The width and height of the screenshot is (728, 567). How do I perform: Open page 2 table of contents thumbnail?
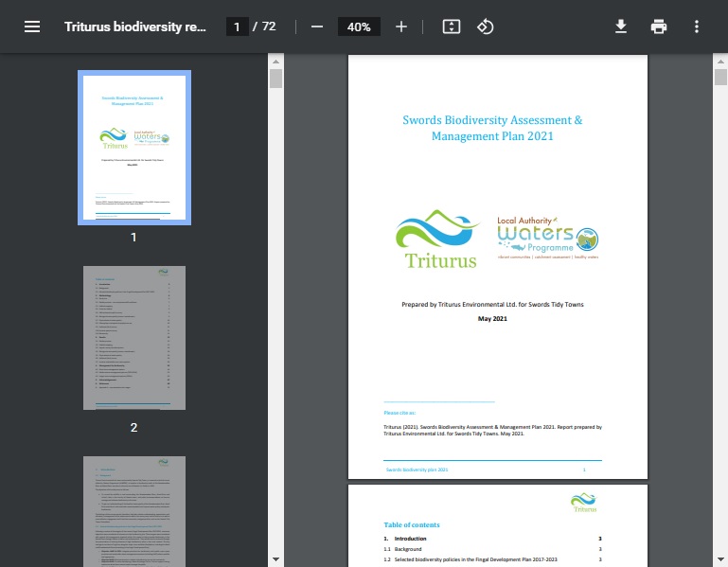[x=133, y=338]
